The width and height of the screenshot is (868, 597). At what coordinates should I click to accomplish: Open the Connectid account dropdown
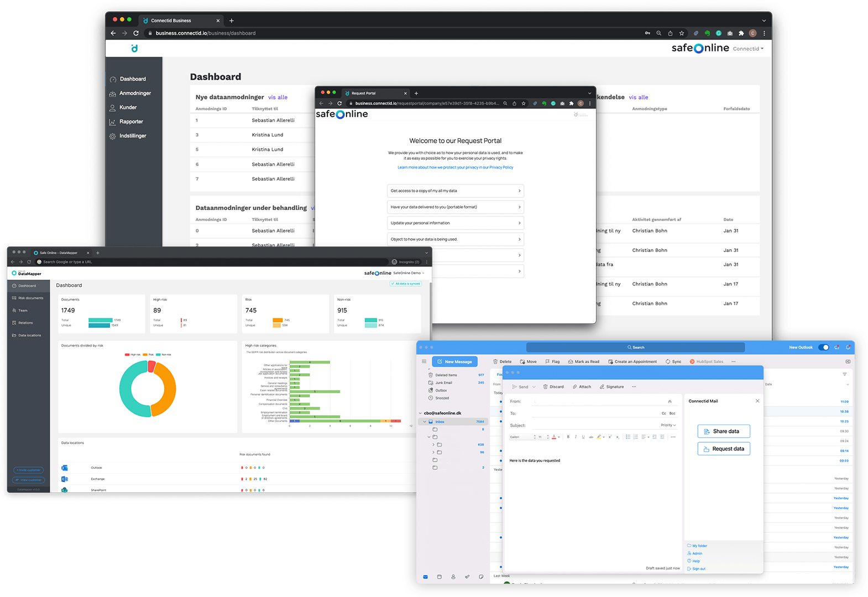click(748, 49)
